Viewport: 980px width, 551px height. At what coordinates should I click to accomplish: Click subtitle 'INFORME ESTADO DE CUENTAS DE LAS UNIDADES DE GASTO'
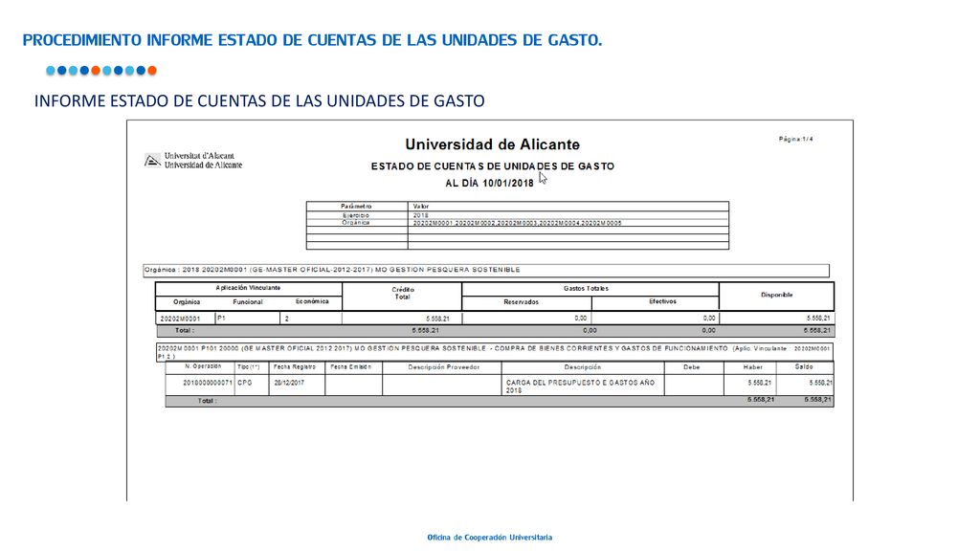[x=259, y=100]
